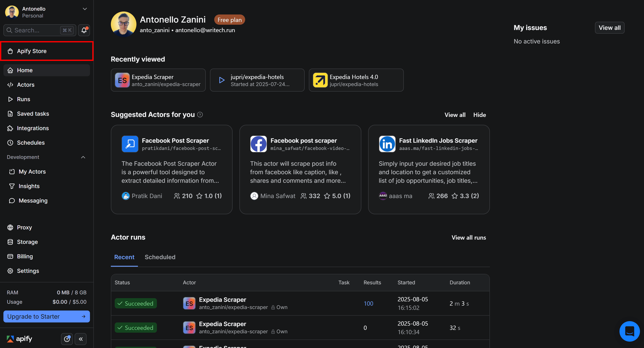Open the Runs section
This screenshot has width=644, height=348.
click(23, 99)
